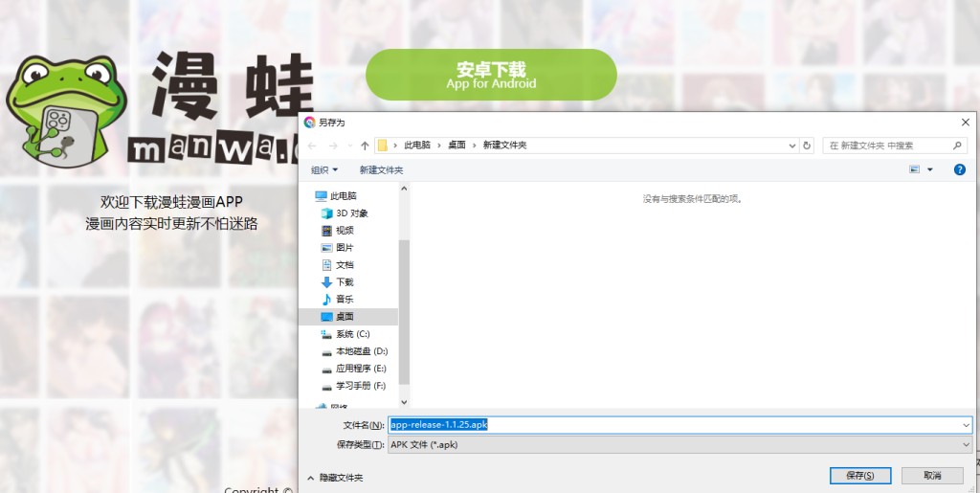The image size is (980, 493).
Task: Click the 图片 picture icon
Action: tap(326, 247)
